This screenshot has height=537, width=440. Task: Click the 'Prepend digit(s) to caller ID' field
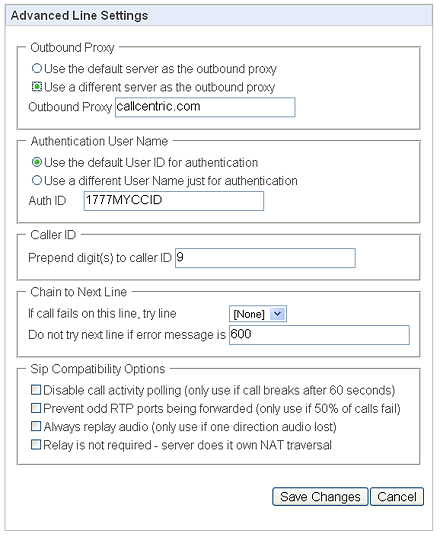[265, 258]
